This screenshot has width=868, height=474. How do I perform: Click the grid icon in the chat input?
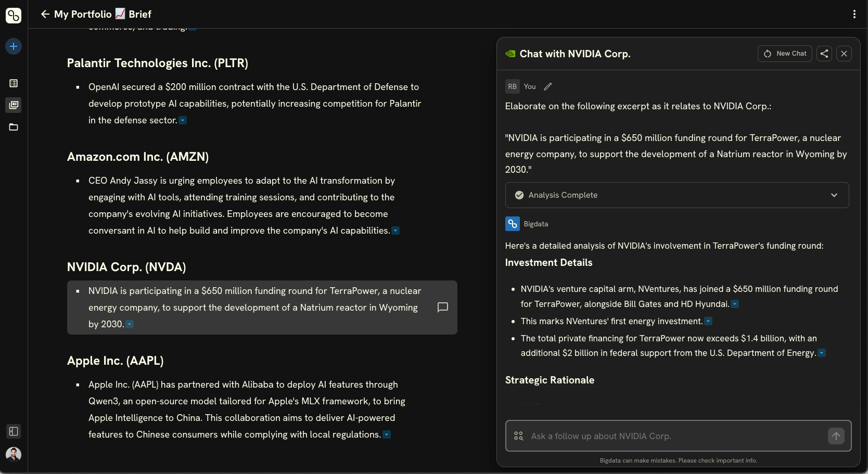click(x=518, y=436)
